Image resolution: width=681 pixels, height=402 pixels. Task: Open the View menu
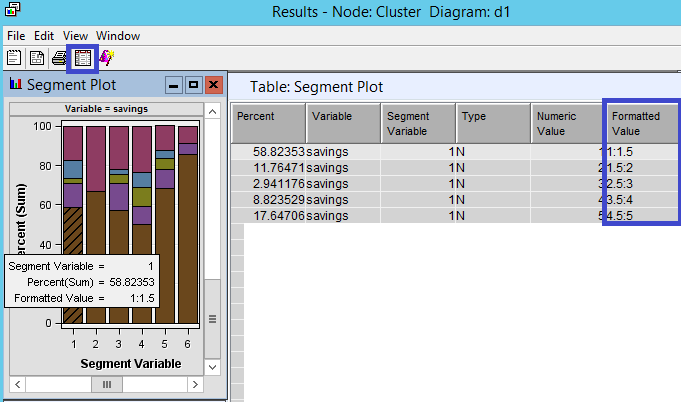75,36
